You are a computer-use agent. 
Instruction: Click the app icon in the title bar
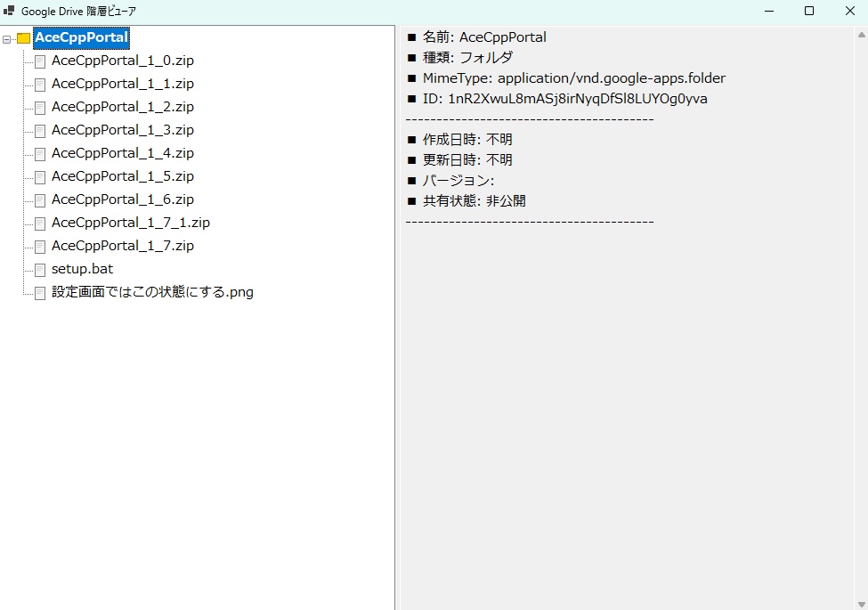point(9,11)
